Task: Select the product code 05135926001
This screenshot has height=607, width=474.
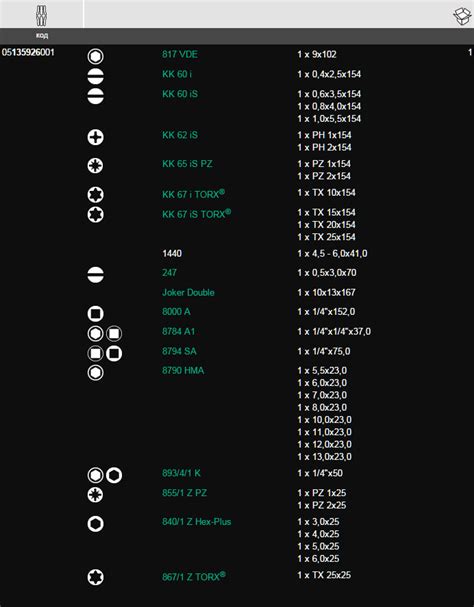Action: pos(28,52)
